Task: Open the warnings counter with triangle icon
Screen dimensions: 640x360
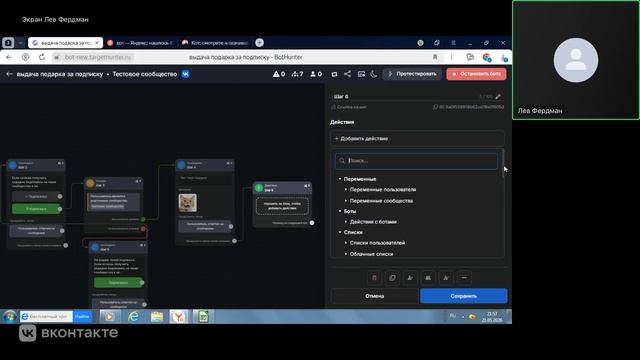Action: [x=279, y=74]
